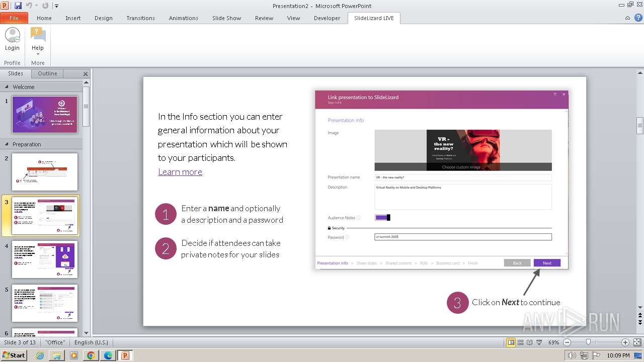Screen dimensions: 644x362
Task: Click the zoom slider handle
Action: tap(589, 342)
